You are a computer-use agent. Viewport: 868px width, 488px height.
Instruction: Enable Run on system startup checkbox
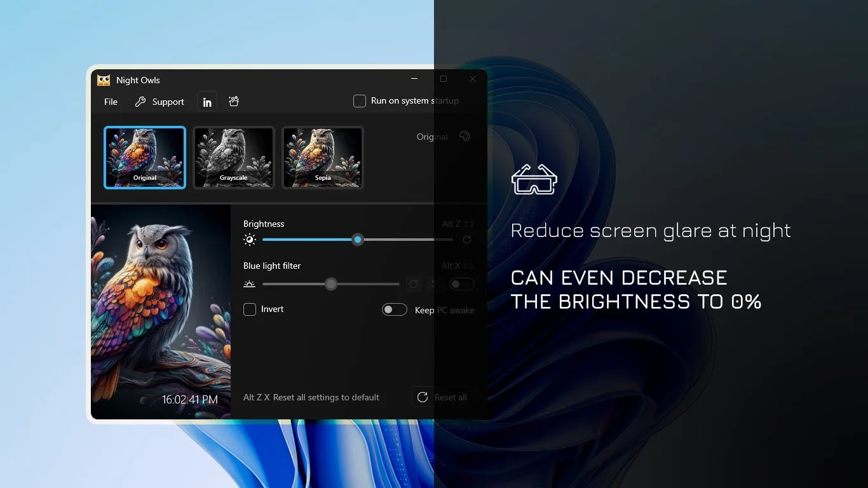coord(360,101)
